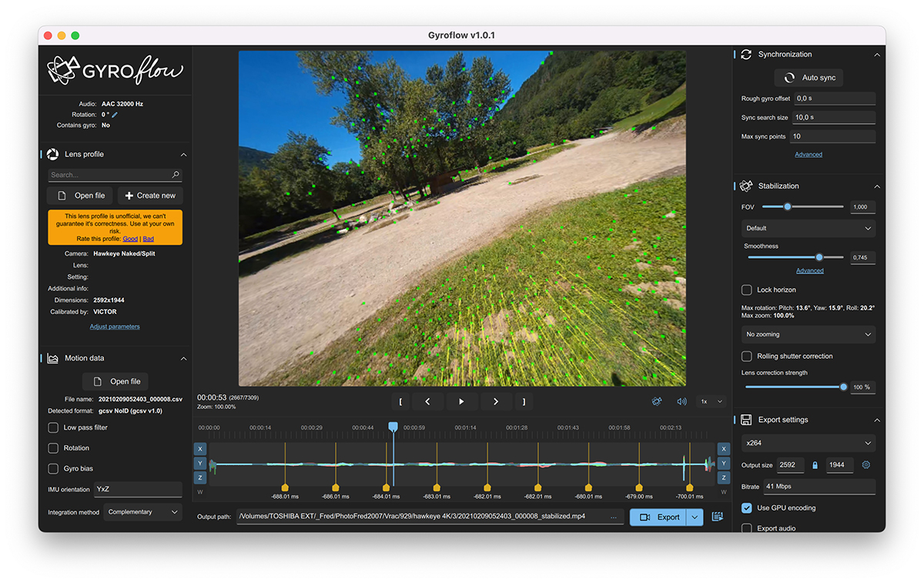Click the Lens profile section icon
Viewport: 924px width, 583px height.
(x=53, y=154)
